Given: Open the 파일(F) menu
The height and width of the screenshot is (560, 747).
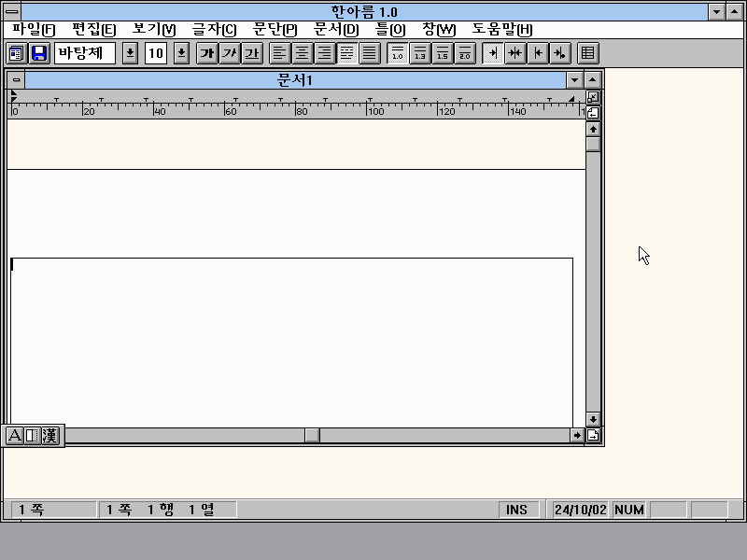Looking at the screenshot, I should (34, 30).
